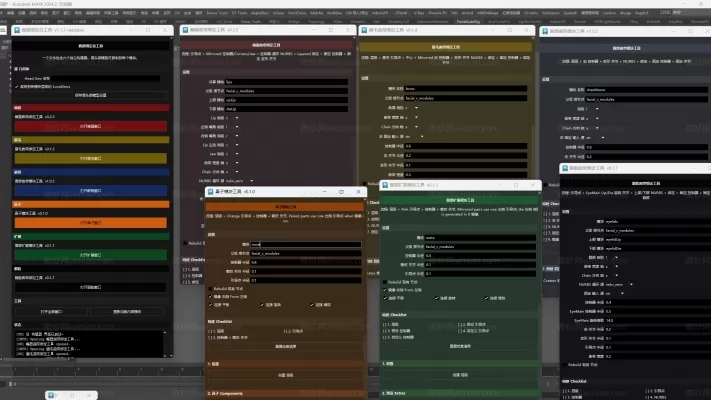
Task: Toggle the 'From' mirror checkbox in green window
Action: tap(385, 290)
